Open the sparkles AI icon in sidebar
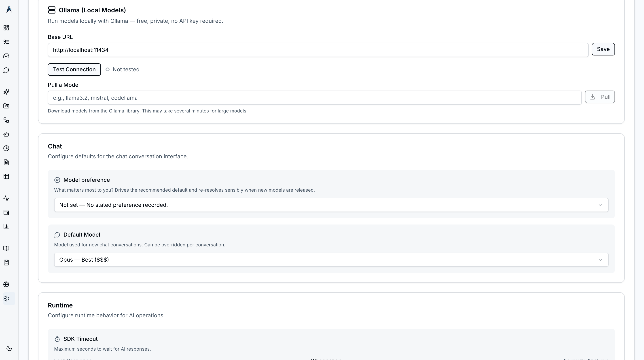The width and height of the screenshot is (644, 360). pos(6,92)
